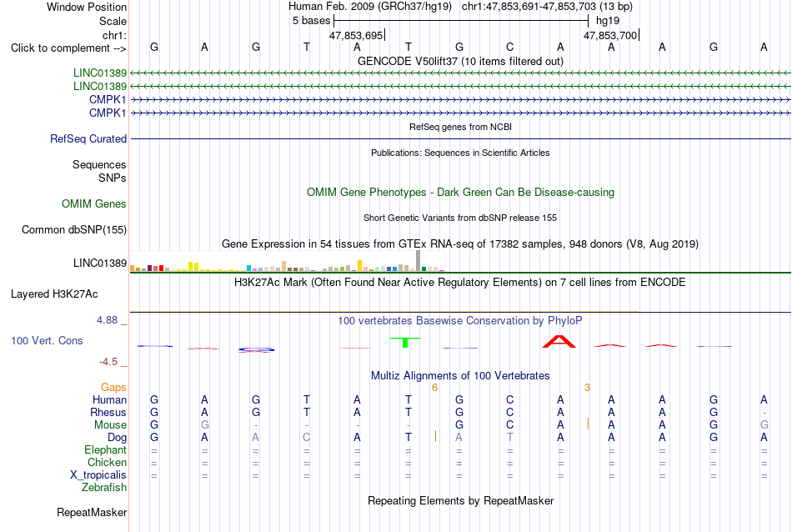Open the 'Multiz Alignments of 100 Vertebrates' title

[x=460, y=376]
